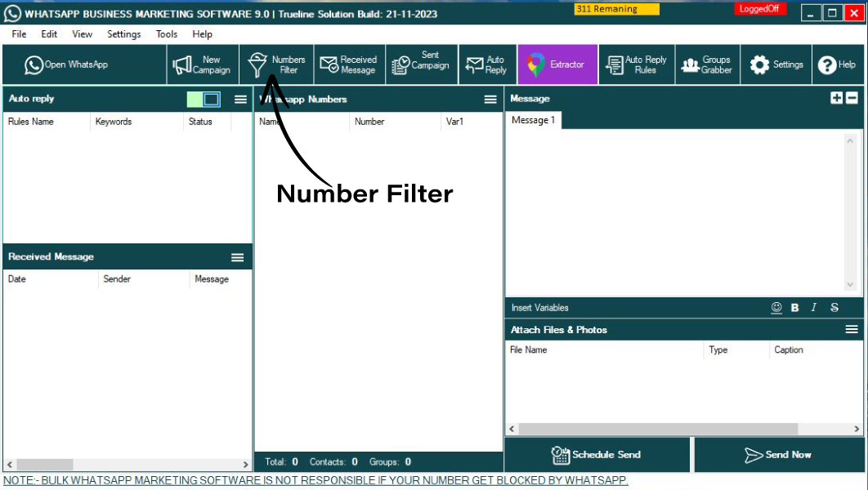
Task: Click the Rules Name column header
Action: pyautogui.click(x=46, y=122)
